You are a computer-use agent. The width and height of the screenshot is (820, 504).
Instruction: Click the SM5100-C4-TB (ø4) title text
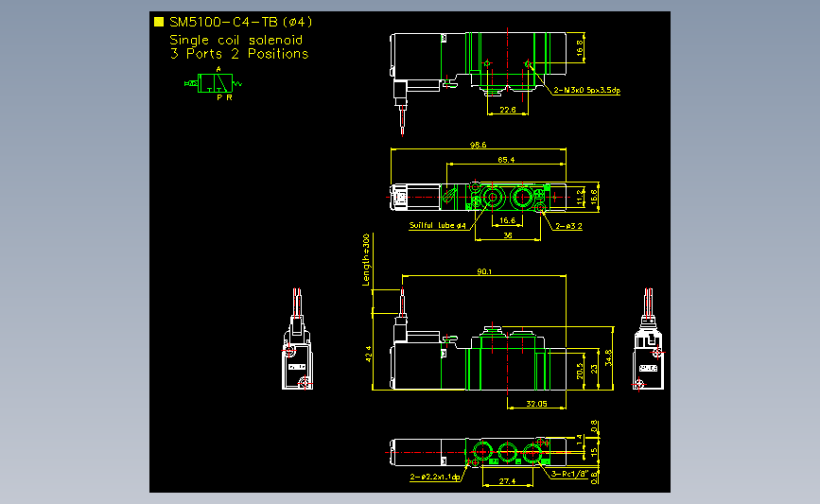241,22
